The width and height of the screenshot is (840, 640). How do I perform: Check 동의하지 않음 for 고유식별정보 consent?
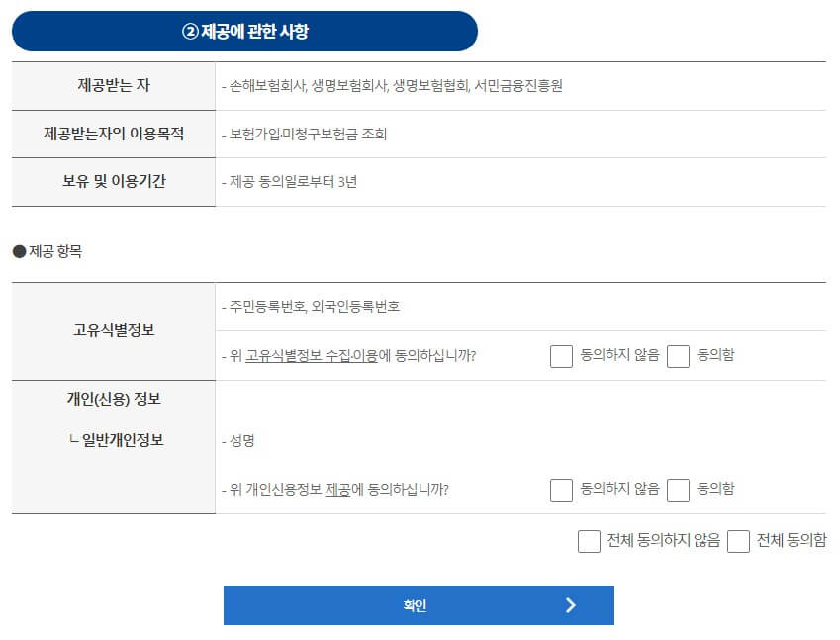click(562, 356)
